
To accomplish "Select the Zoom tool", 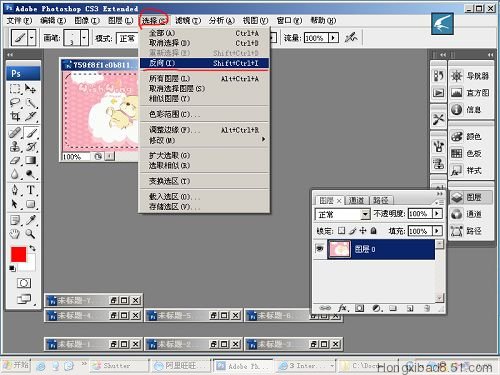I will pyautogui.click(x=31, y=234).
